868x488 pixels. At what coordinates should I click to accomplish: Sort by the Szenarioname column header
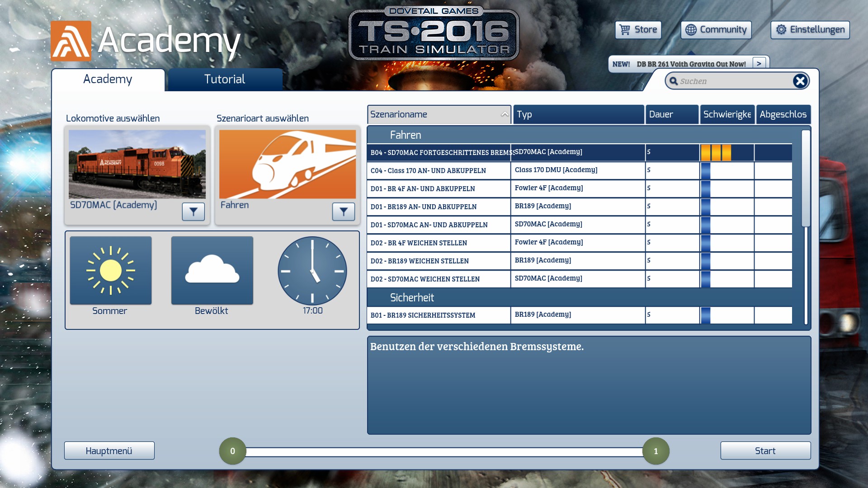[439, 114]
